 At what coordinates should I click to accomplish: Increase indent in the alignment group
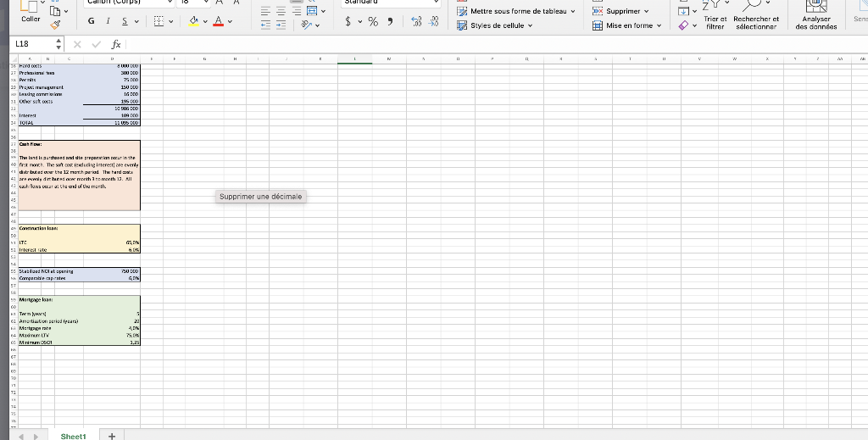[x=281, y=25]
